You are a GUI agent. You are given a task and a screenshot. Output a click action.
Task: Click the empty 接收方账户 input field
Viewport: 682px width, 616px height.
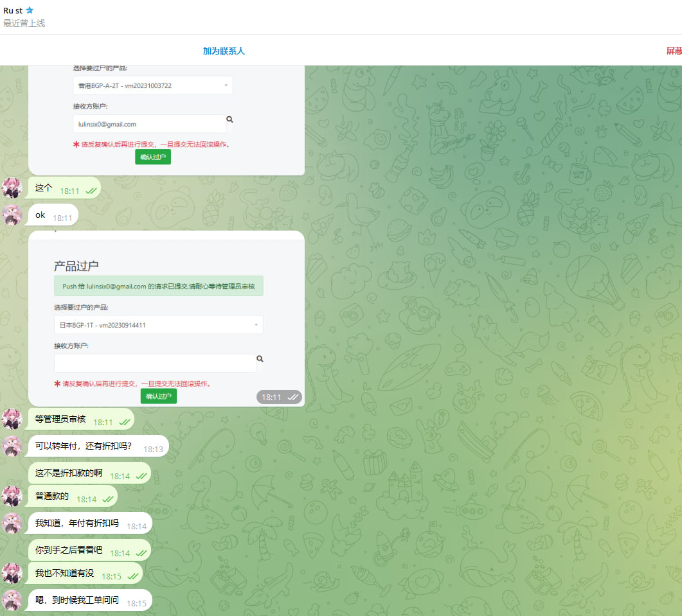pos(155,363)
